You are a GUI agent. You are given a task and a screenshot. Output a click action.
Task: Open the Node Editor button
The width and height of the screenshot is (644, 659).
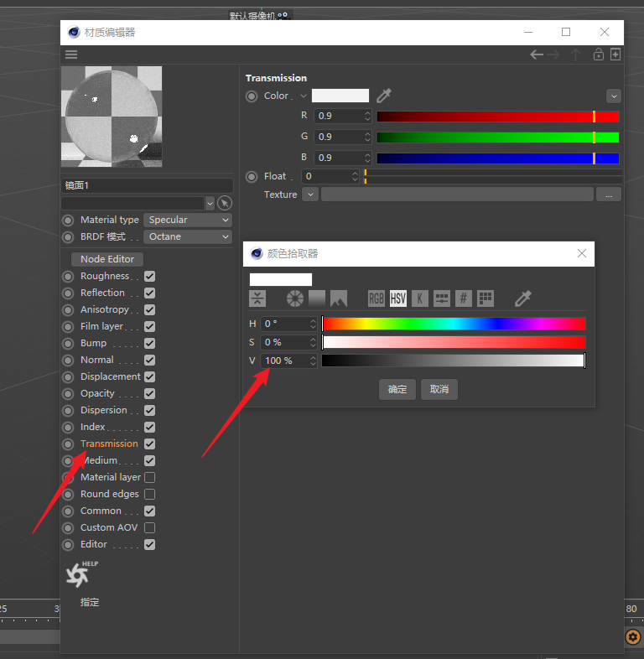click(x=108, y=259)
